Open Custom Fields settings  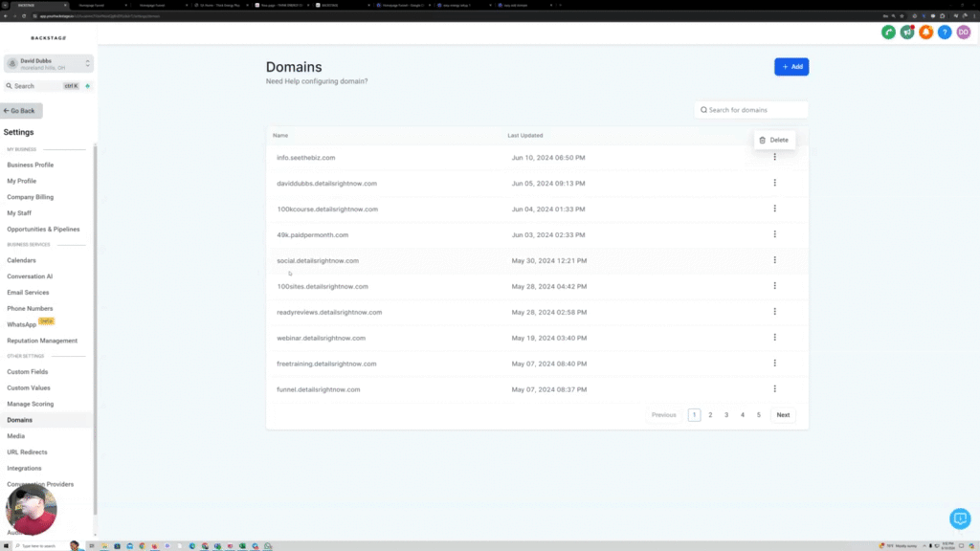click(x=28, y=372)
